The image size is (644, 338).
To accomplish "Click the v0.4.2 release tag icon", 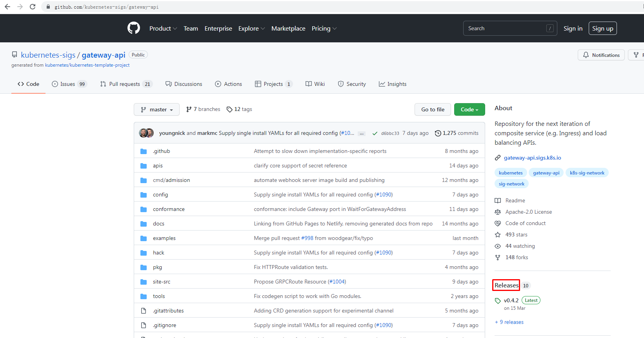I will coord(498,301).
